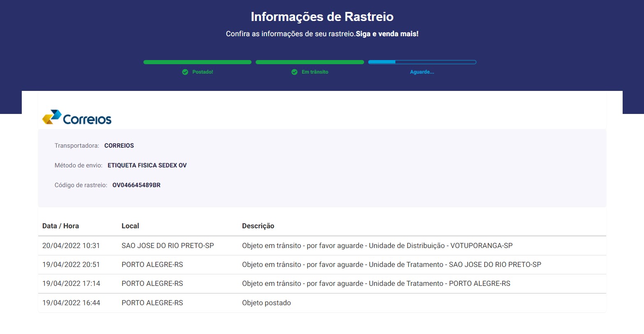Viewport: 644px width, 334px height.
Task: Click the Postado! status label
Action: pyautogui.click(x=203, y=72)
